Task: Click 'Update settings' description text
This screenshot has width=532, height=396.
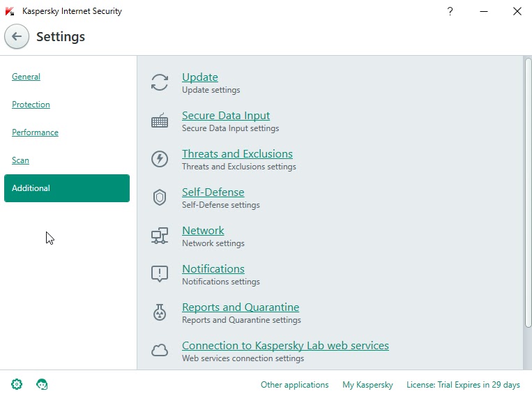Action: pyautogui.click(x=211, y=90)
